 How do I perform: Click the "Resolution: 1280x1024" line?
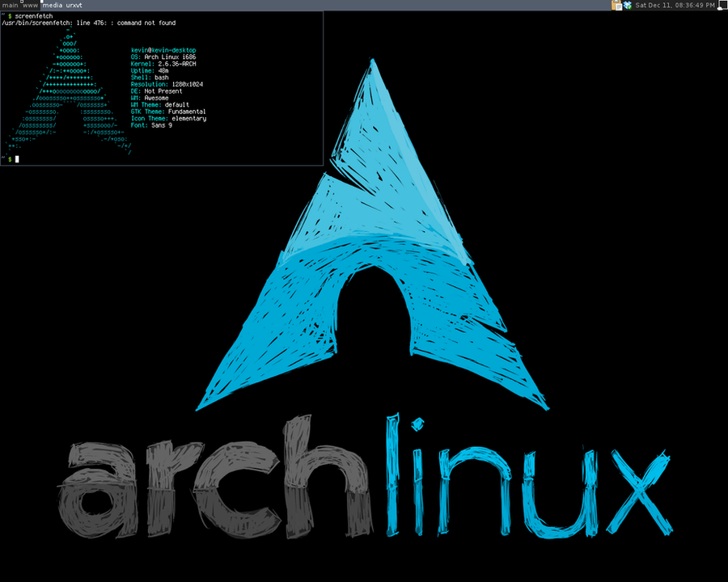pyautogui.click(x=167, y=84)
